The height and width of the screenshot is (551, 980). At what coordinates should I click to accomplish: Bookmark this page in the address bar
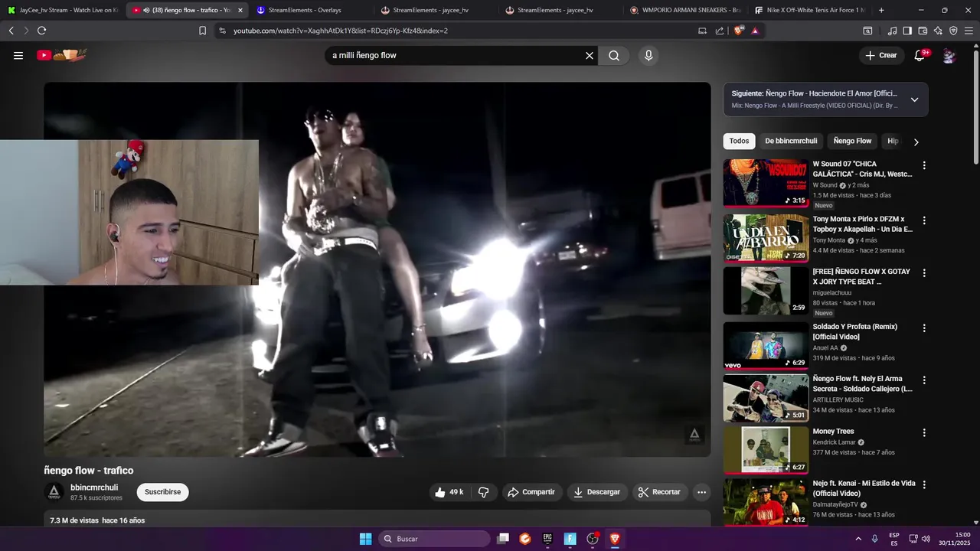point(202,31)
